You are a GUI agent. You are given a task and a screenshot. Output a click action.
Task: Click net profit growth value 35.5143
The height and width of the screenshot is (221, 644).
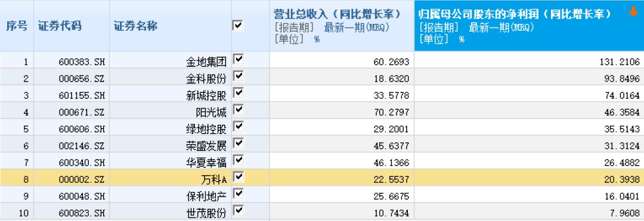622,130
